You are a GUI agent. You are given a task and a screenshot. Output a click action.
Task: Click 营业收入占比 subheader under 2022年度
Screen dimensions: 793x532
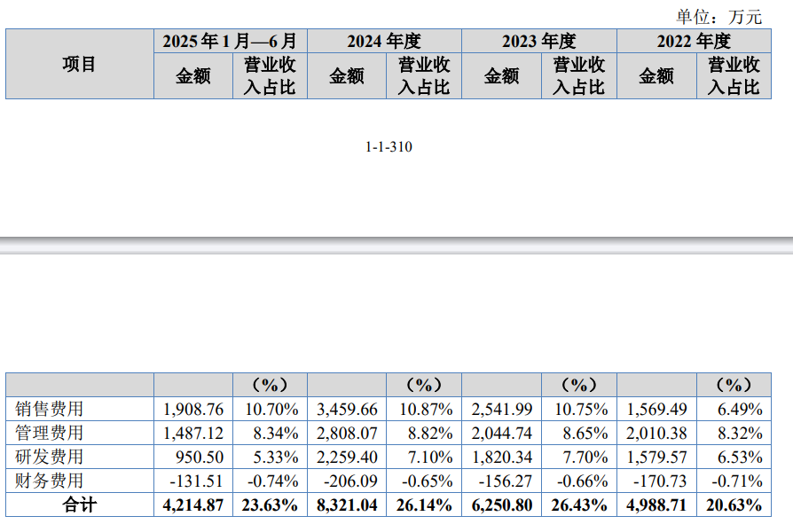pos(733,76)
